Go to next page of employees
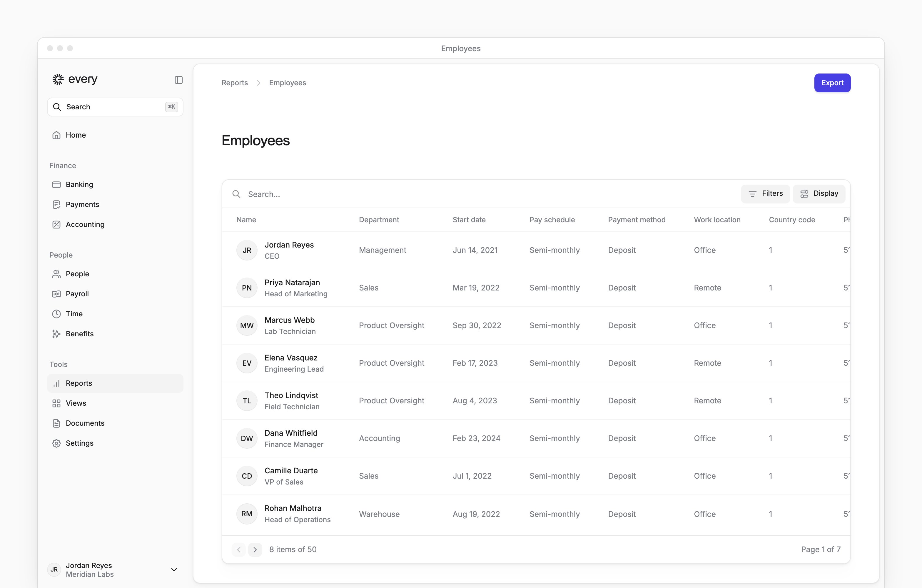 pos(255,549)
